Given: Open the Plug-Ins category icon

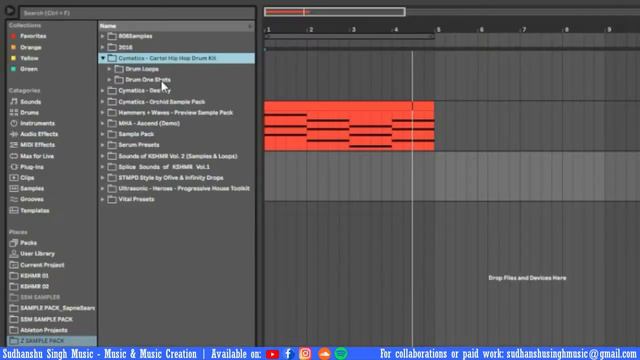Looking at the screenshot, I should tap(14, 167).
